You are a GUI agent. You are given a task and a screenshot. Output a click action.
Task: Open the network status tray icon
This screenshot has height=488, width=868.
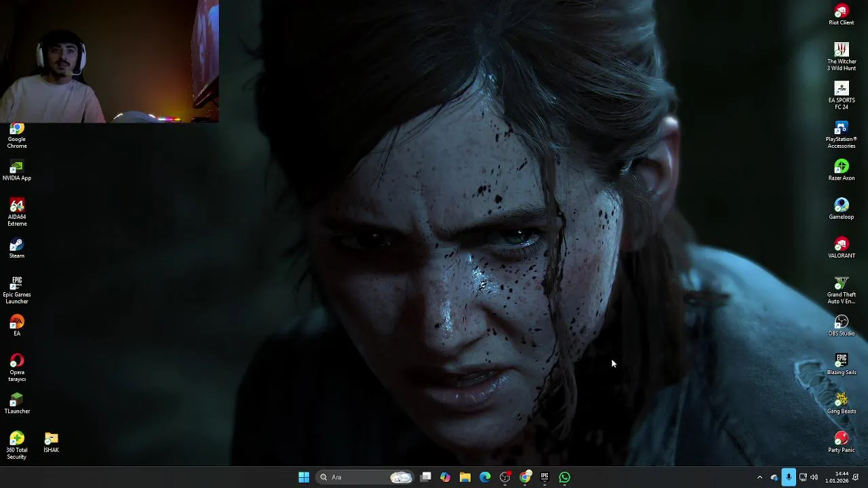tap(803, 477)
